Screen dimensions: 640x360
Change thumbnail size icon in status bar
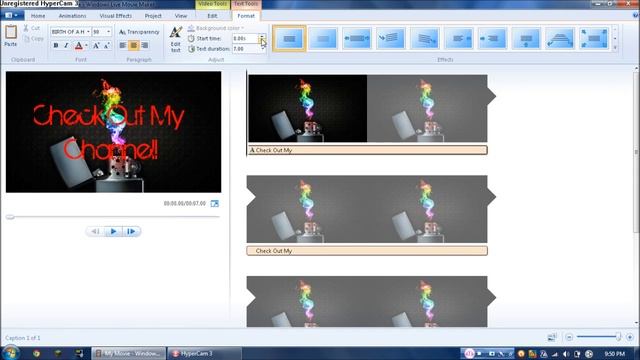(x=552, y=337)
